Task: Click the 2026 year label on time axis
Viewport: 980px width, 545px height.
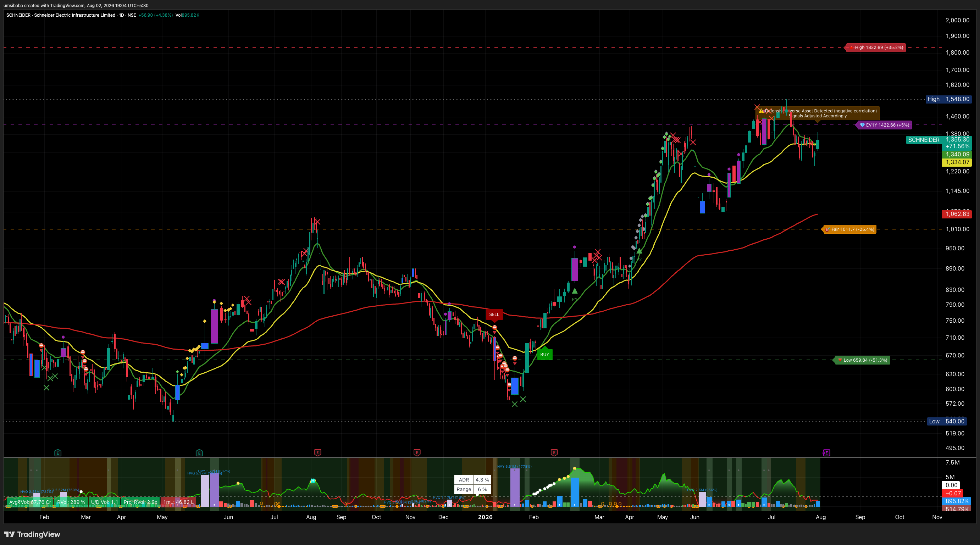Action: 485,517
